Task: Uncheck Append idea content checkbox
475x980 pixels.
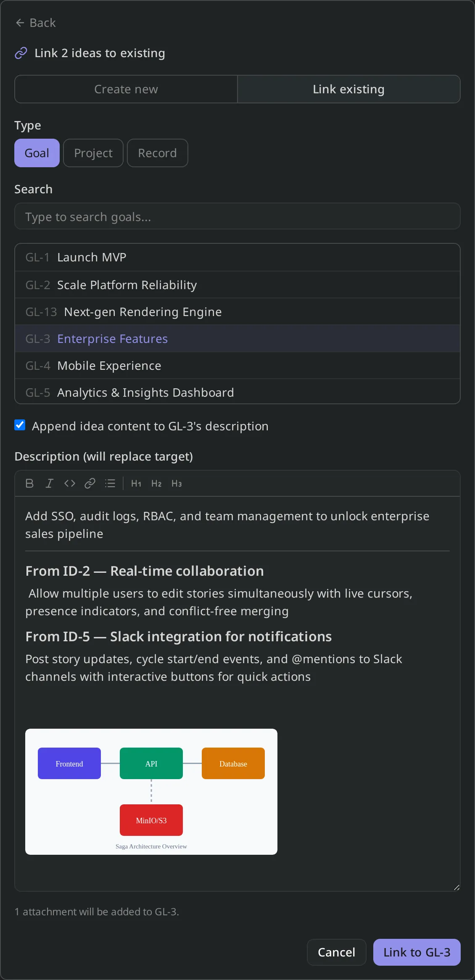Action: click(20, 425)
